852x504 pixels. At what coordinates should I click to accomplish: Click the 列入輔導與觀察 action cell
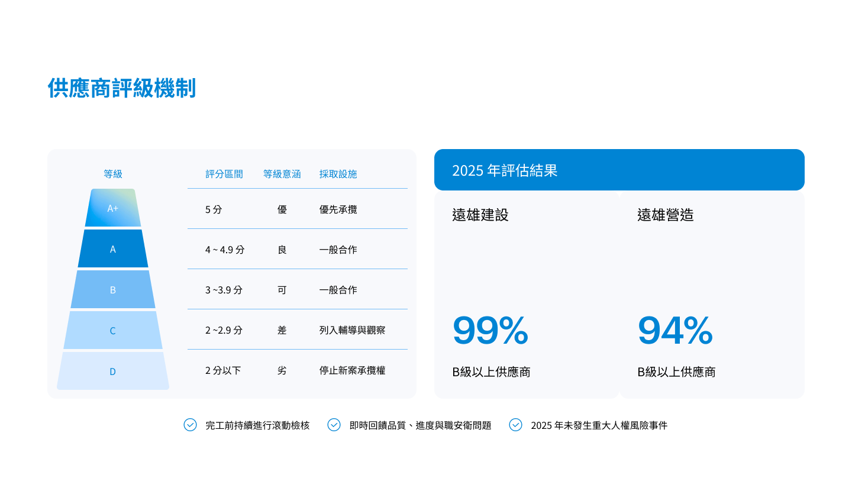(353, 330)
